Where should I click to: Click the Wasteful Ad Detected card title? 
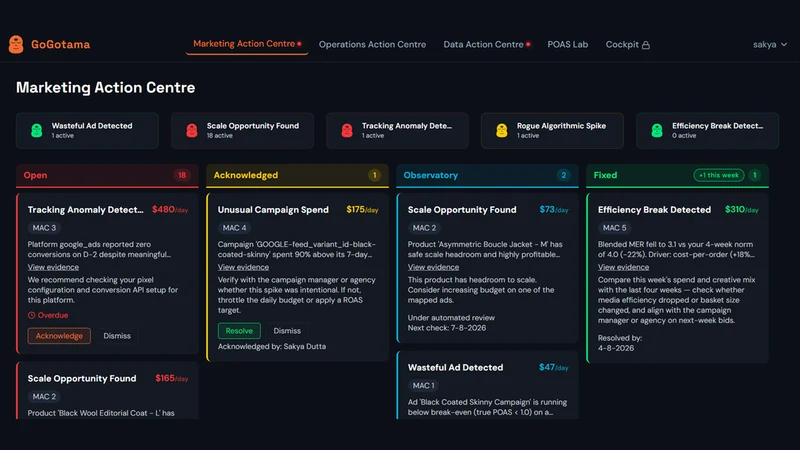point(455,367)
